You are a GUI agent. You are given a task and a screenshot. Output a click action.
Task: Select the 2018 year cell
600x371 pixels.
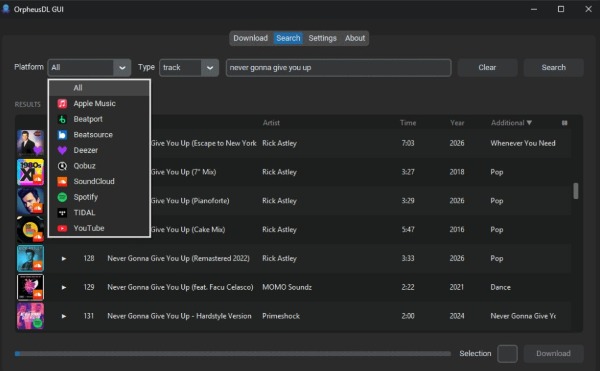tap(457, 172)
